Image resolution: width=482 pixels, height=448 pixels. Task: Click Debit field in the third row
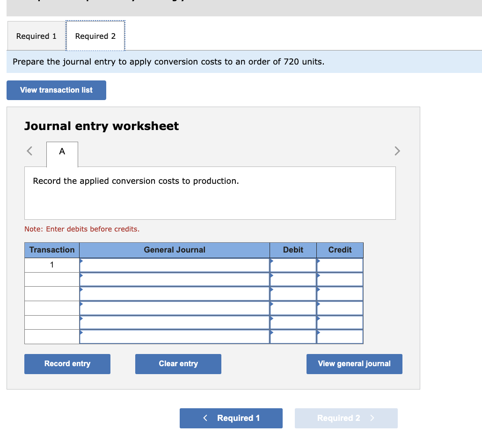tap(293, 294)
